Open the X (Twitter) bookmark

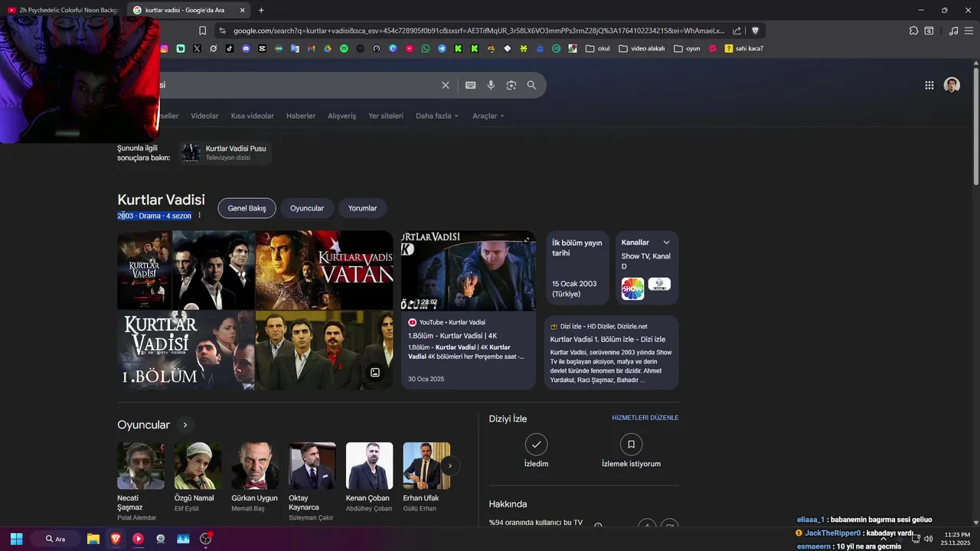(x=197, y=48)
